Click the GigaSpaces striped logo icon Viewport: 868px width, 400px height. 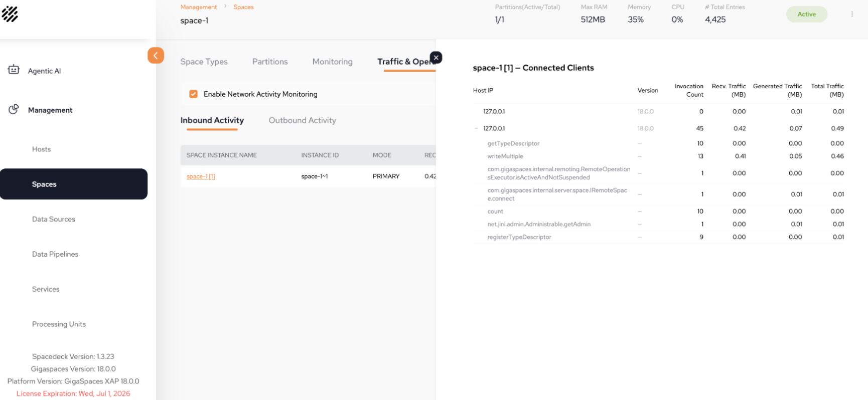tap(10, 14)
